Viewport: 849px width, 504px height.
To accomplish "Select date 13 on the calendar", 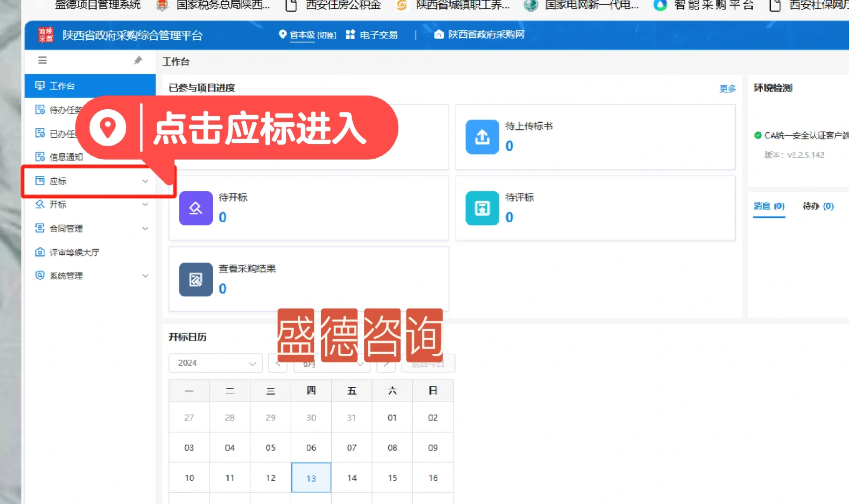I will (x=311, y=477).
